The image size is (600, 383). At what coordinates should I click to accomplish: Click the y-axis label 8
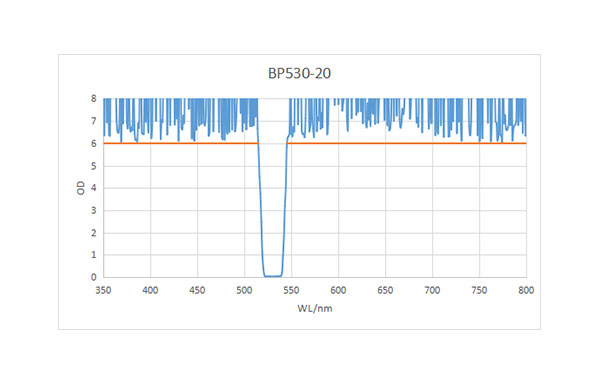point(94,99)
